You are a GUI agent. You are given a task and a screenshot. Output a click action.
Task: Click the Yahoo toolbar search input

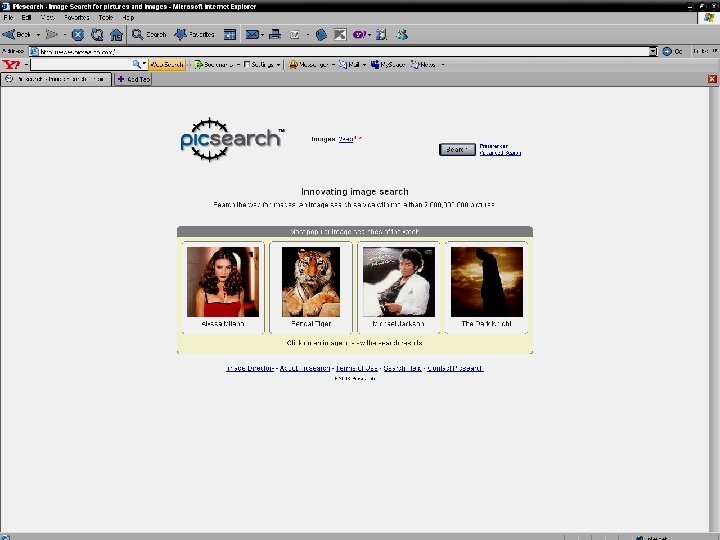(x=81, y=65)
